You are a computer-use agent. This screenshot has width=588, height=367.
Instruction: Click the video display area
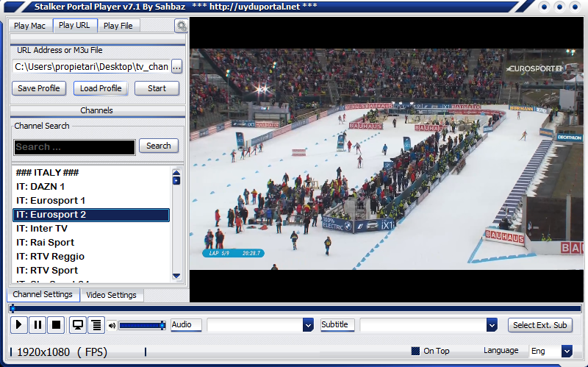click(x=387, y=159)
